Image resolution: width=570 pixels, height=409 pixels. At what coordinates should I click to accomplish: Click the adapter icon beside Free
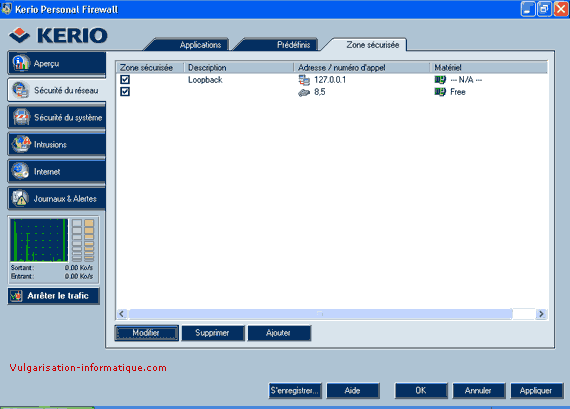pos(440,92)
